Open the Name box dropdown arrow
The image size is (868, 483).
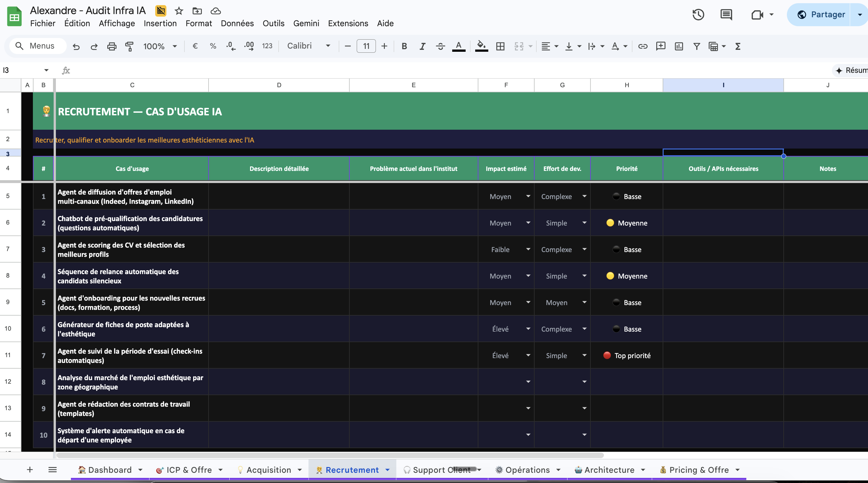46,70
